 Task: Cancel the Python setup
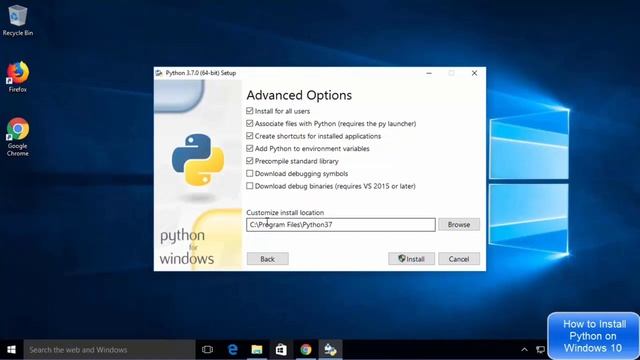click(459, 259)
